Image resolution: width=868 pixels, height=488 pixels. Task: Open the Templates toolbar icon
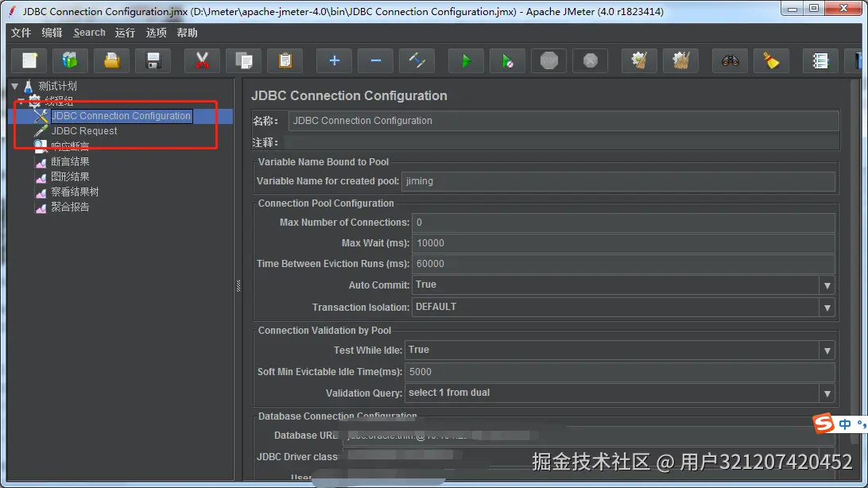point(70,60)
